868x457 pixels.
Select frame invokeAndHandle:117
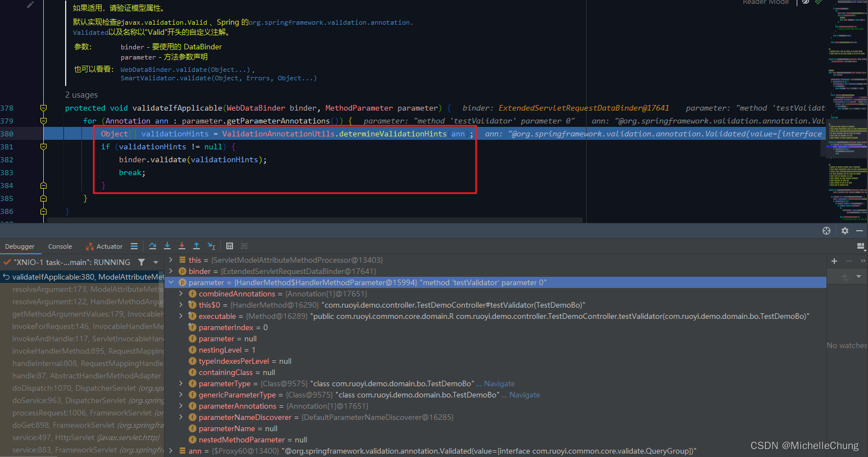pos(82,339)
